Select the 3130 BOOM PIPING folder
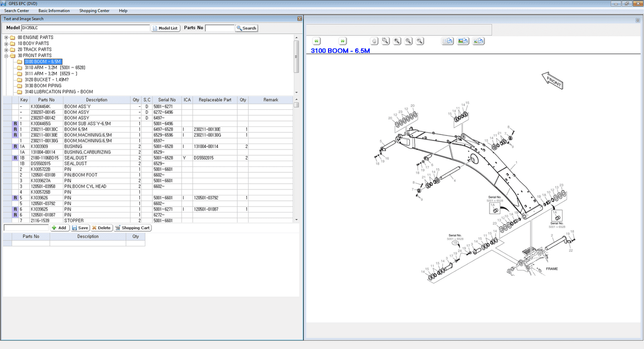Screen dimensions: 644x349 pyautogui.click(x=41, y=85)
